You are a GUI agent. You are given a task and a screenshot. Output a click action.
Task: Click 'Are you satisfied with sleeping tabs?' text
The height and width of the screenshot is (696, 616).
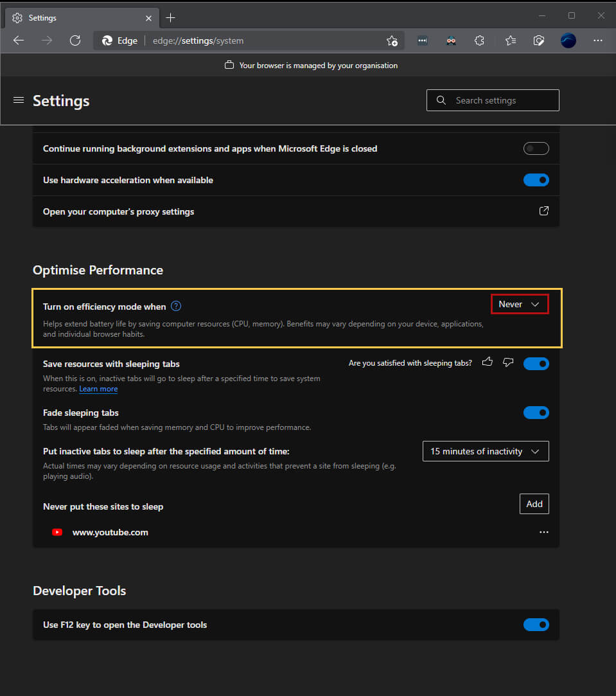[410, 363]
